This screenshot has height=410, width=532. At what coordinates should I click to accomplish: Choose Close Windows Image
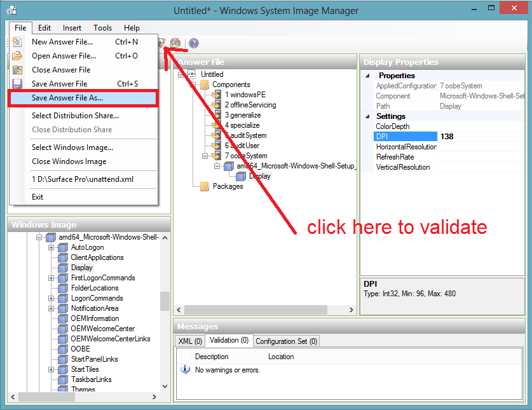(x=83, y=161)
